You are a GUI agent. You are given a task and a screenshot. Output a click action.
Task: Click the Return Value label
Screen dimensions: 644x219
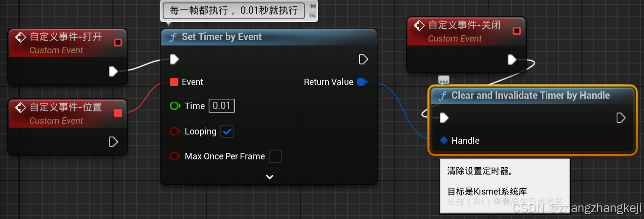[x=328, y=82]
